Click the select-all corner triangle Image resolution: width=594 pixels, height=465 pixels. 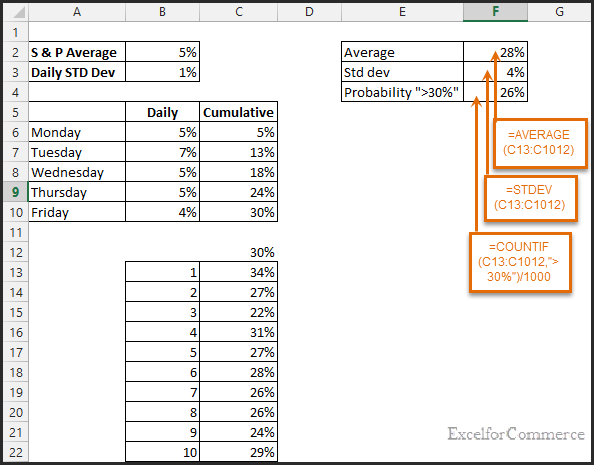16,12
